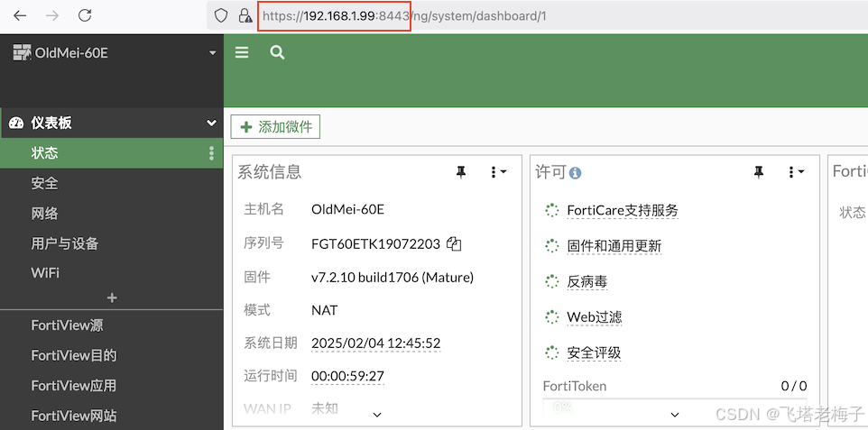This screenshot has height=430, width=868.
Task: Click the loading spinner beside 安全评级
Action: (x=551, y=352)
